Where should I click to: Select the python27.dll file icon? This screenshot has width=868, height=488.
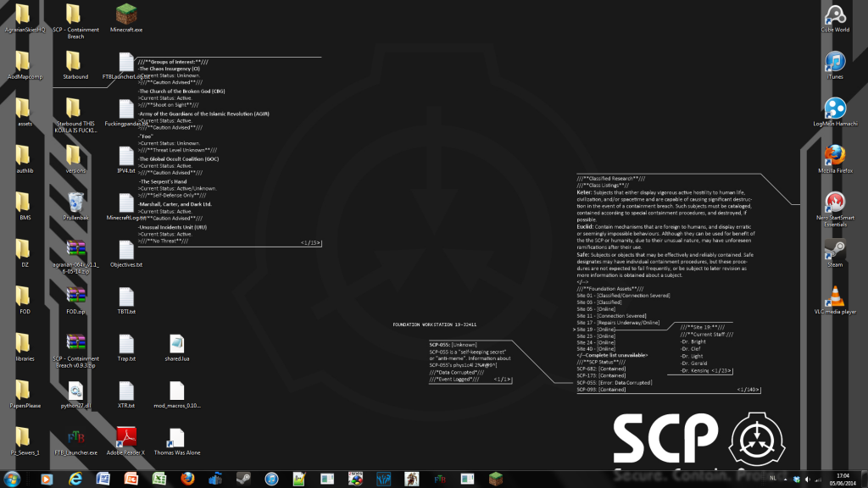(x=75, y=391)
